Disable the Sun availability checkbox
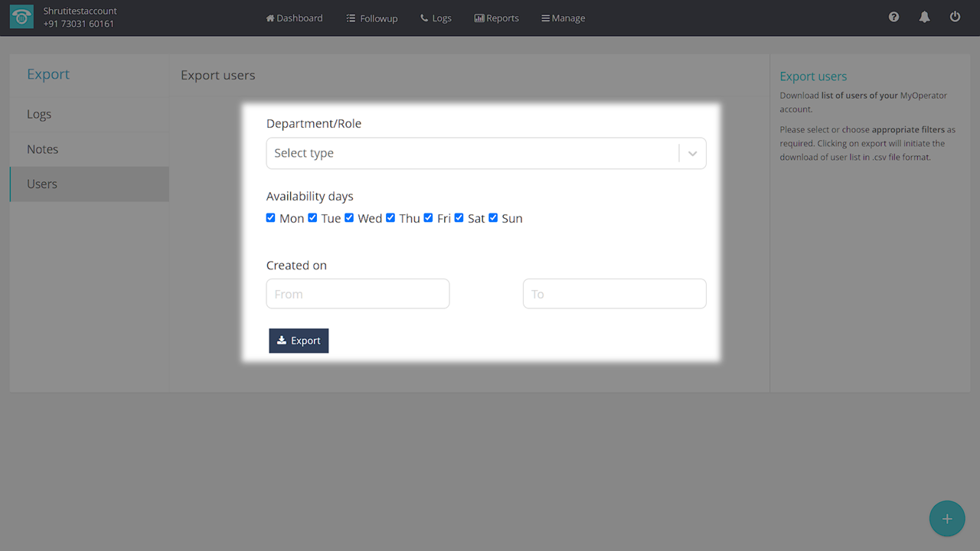 [x=493, y=218]
